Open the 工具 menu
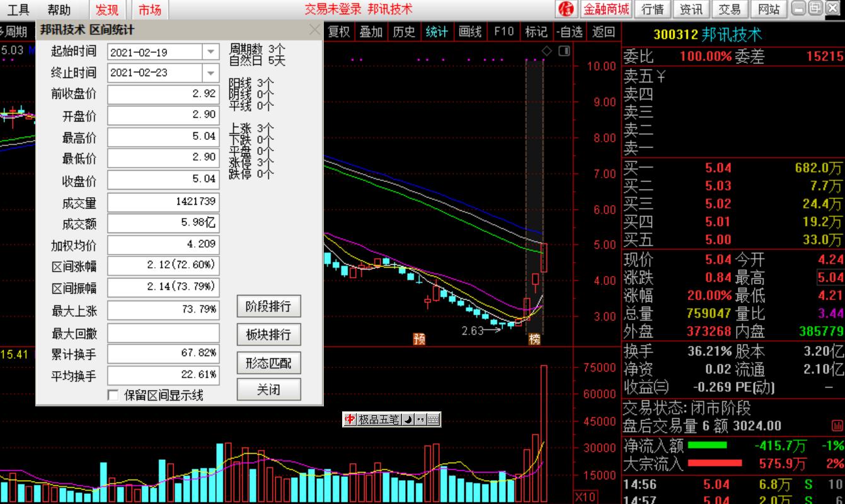The width and height of the screenshot is (845, 504). pyautogui.click(x=18, y=9)
